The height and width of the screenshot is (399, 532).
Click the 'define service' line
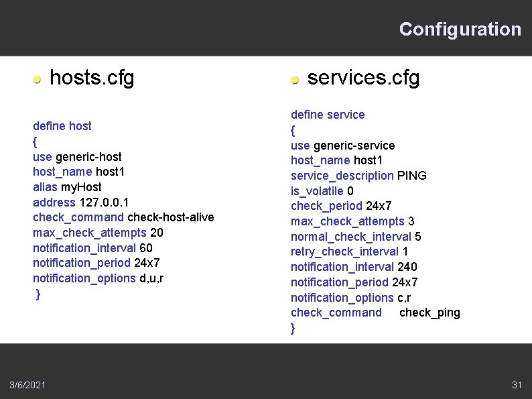[328, 115]
